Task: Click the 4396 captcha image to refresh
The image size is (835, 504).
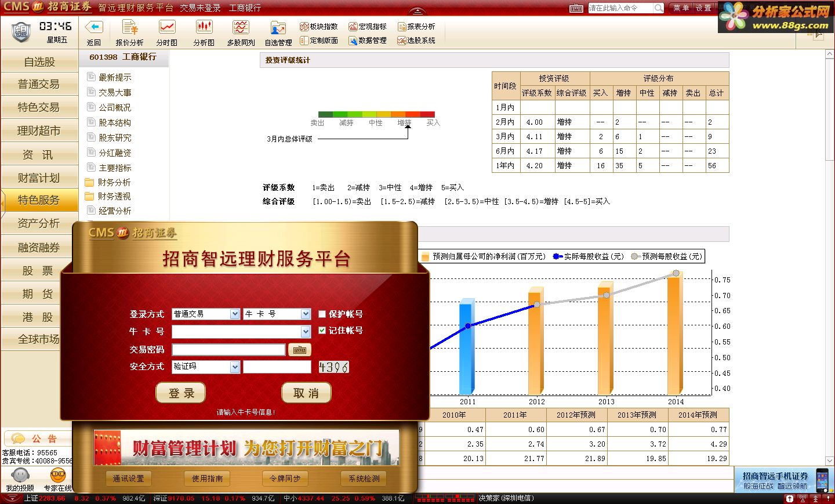Action: (334, 367)
